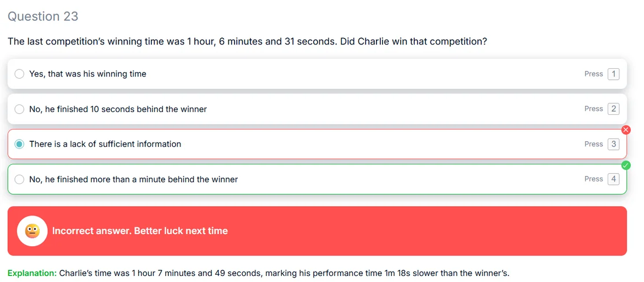644x282 pixels.
Task: Click the "Question 23" heading
Action: click(43, 16)
